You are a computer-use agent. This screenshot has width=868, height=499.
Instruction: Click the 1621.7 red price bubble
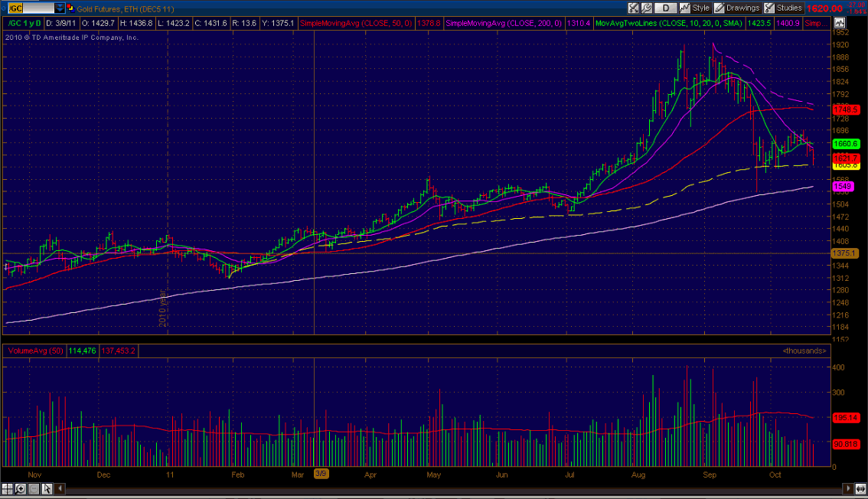(x=845, y=158)
